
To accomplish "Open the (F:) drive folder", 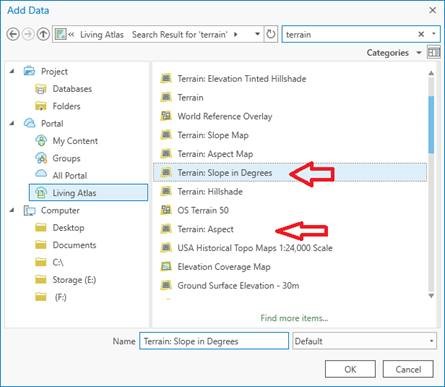I will [60, 297].
